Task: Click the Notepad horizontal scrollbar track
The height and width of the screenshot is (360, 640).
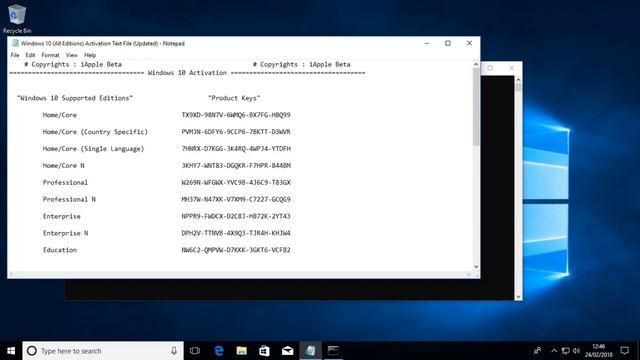Action: [x=240, y=274]
